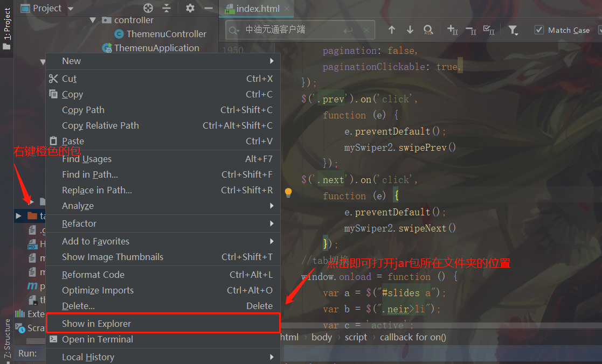The image size is (602, 364).
Task: Choose Show in Explorer from context menu
Action: point(163,324)
